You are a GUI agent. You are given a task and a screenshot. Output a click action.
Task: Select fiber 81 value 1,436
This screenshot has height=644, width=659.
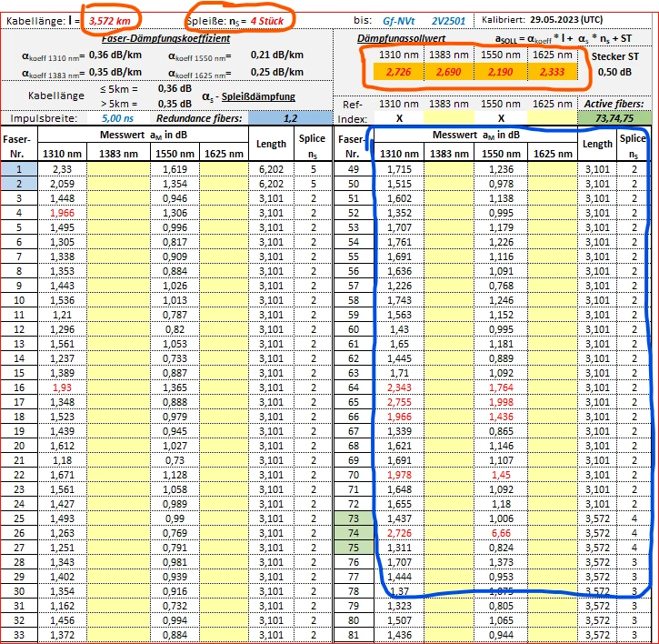point(399,635)
